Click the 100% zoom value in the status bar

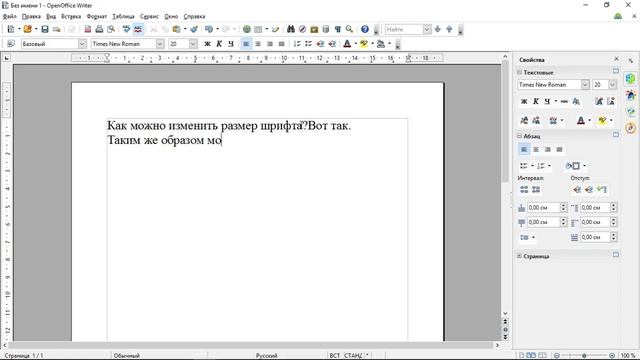[x=628, y=356]
